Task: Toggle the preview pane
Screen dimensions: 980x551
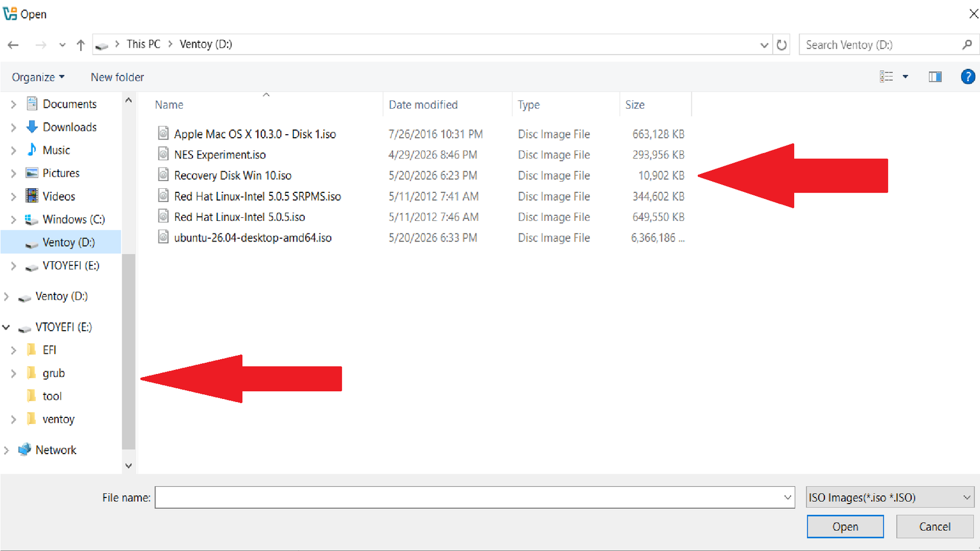Action: [x=935, y=77]
